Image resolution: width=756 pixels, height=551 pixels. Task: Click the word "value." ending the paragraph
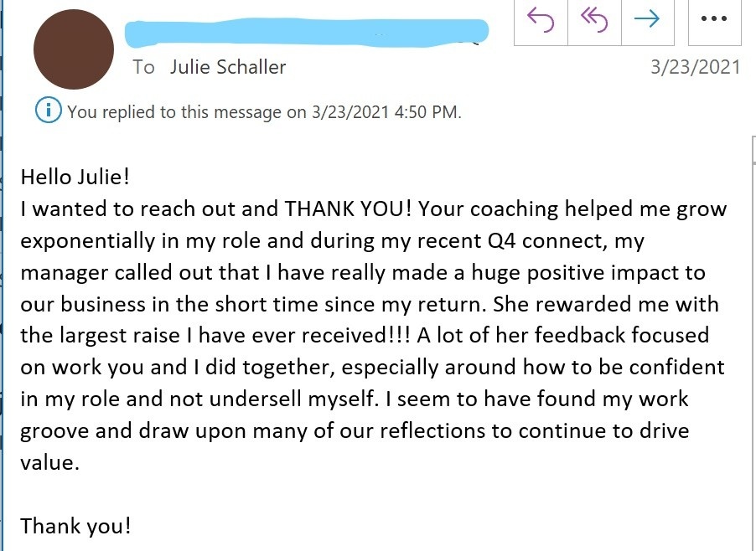(x=49, y=462)
